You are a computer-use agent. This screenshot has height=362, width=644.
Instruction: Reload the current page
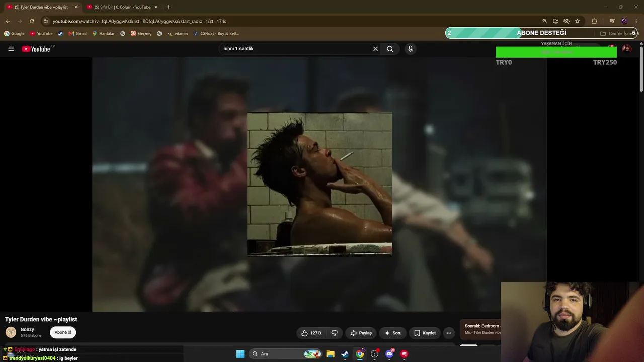tap(32, 21)
